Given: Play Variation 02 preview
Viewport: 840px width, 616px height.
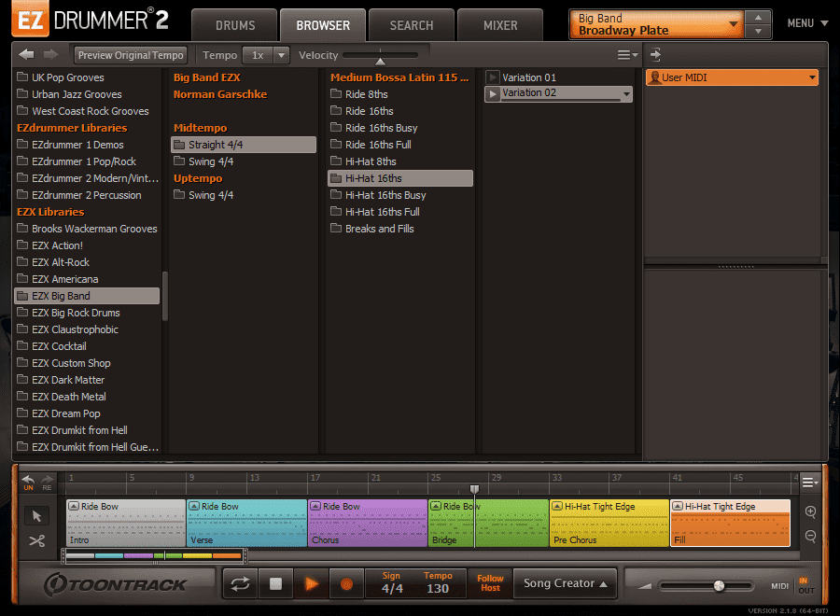Looking at the screenshot, I should [492, 94].
